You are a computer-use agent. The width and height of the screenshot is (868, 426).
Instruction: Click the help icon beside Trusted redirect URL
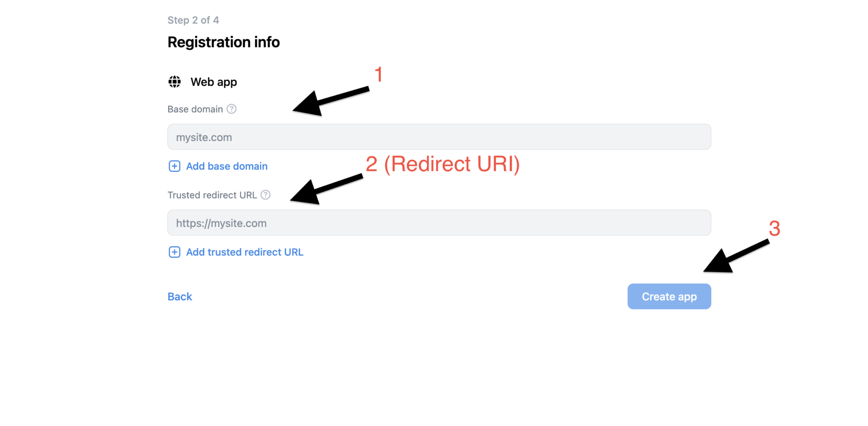[265, 195]
